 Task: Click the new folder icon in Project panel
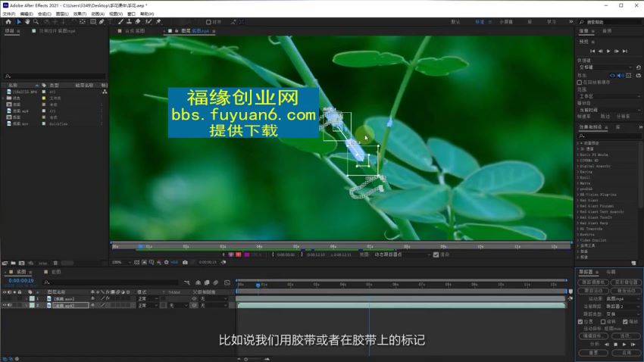click(x=13, y=263)
